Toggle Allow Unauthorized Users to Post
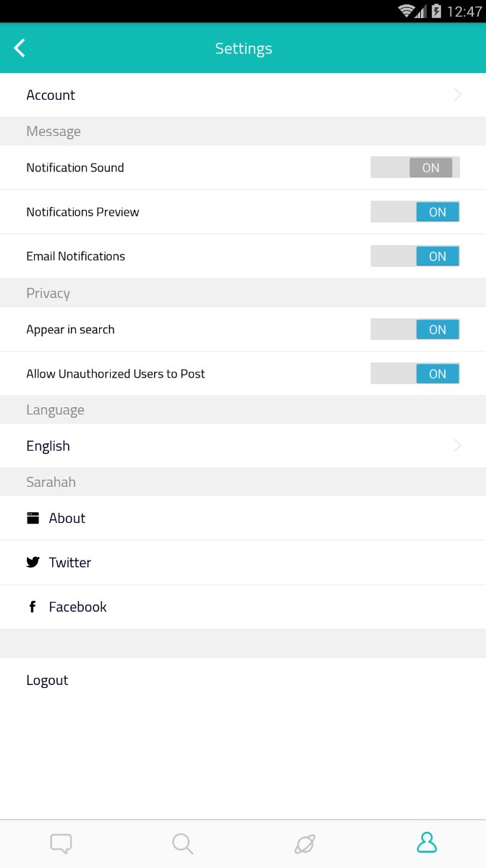Image resolution: width=486 pixels, height=868 pixels. [x=415, y=374]
